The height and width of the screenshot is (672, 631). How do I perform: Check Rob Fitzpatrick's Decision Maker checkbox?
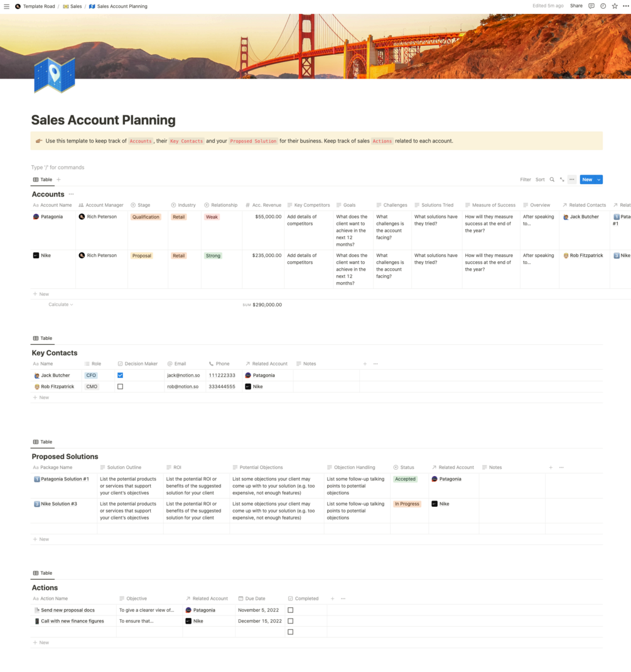click(121, 387)
